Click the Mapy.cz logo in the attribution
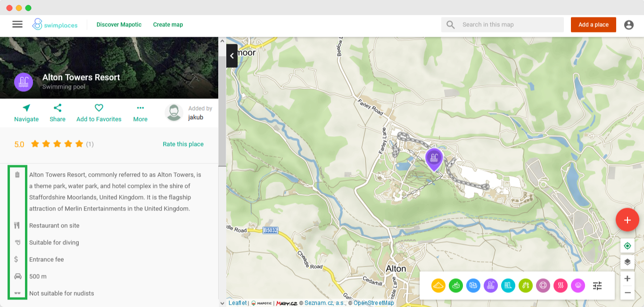The width and height of the screenshot is (644, 307). coord(287,303)
